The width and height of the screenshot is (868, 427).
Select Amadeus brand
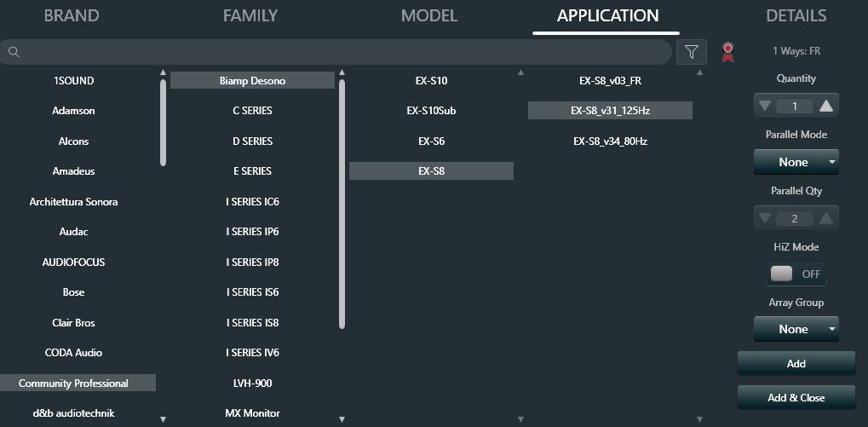[73, 171]
